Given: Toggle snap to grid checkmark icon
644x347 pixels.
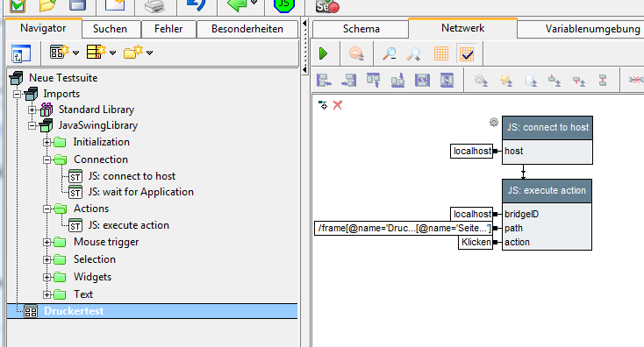Looking at the screenshot, I should pos(467,53).
